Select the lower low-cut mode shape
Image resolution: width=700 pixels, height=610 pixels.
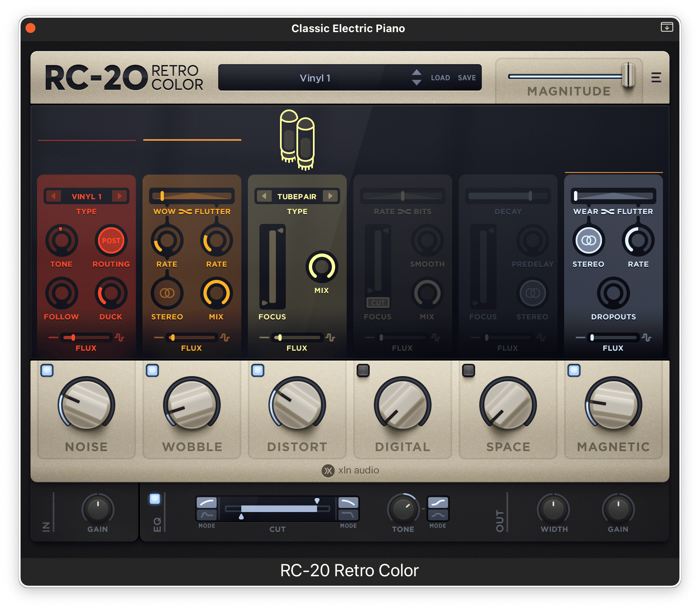(x=207, y=515)
